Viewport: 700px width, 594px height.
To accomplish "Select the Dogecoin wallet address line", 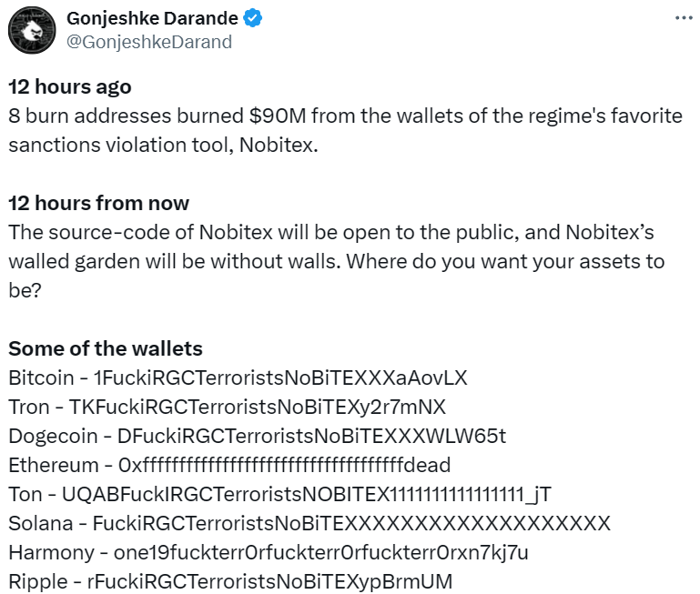I will pos(257,436).
